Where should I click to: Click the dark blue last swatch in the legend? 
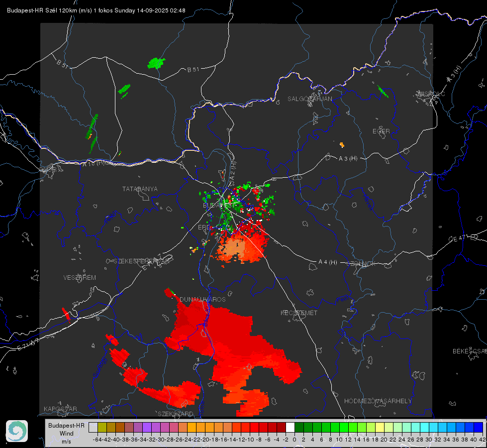point(479,427)
